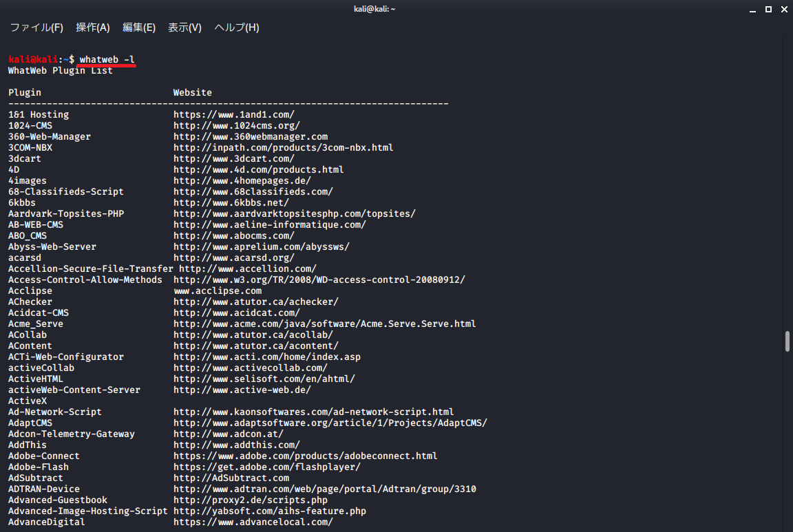The height and width of the screenshot is (532, 793).
Task: Click URL http://www.activecollab.com/
Action: pos(251,368)
